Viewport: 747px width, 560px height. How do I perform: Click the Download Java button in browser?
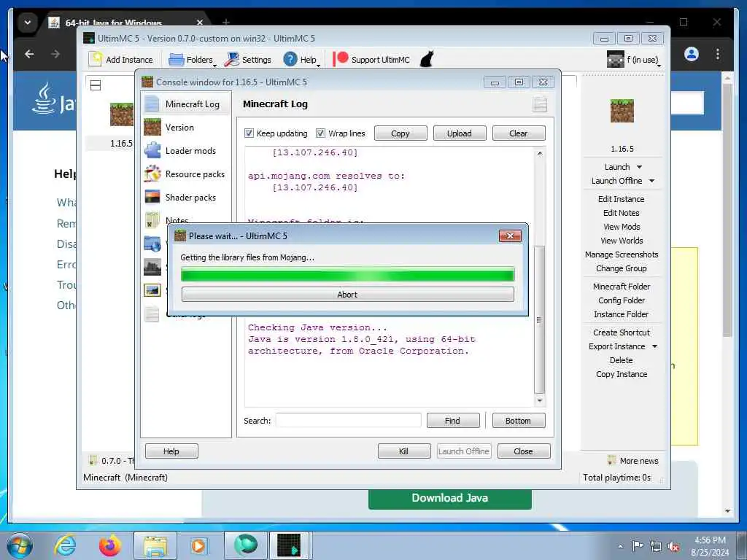pyautogui.click(x=449, y=498)
